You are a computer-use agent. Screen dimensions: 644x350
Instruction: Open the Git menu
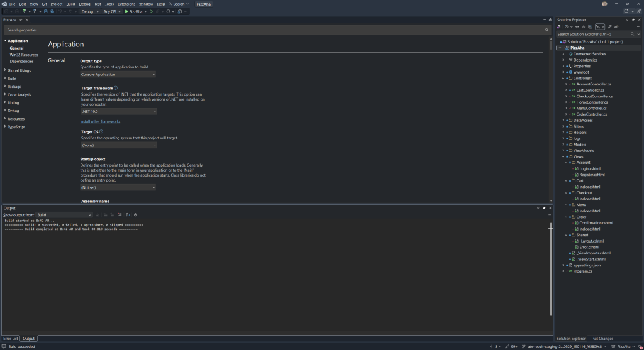(x=45, y=4)
